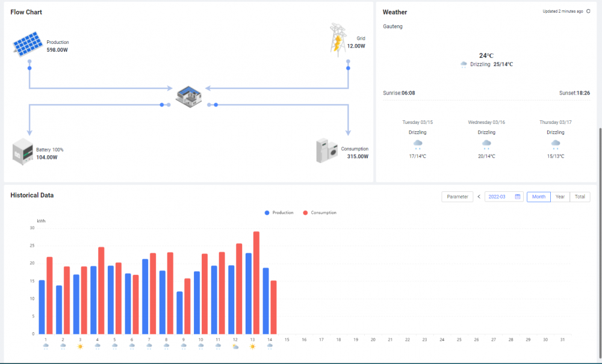Click the sunny icon under day 3

[80, 347]
